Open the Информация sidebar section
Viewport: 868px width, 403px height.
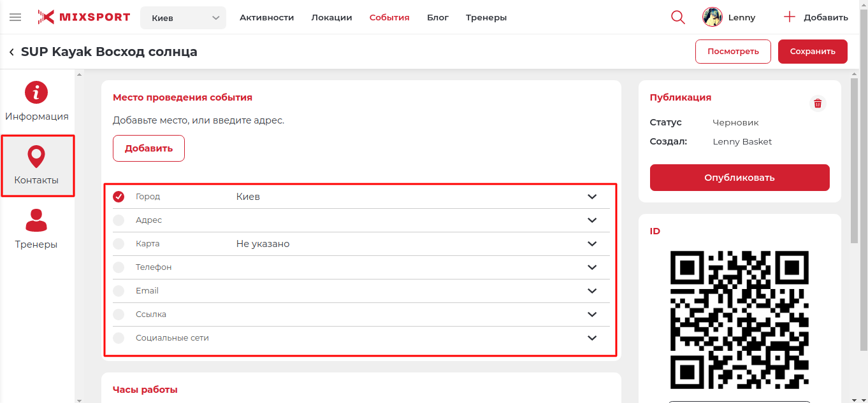pos(36,101)
